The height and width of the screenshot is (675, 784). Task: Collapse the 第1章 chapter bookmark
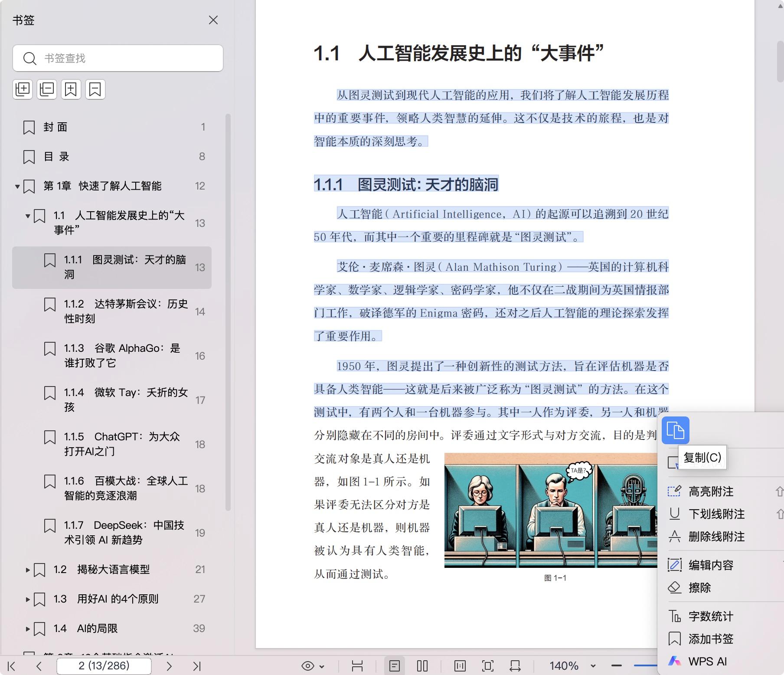17,187
